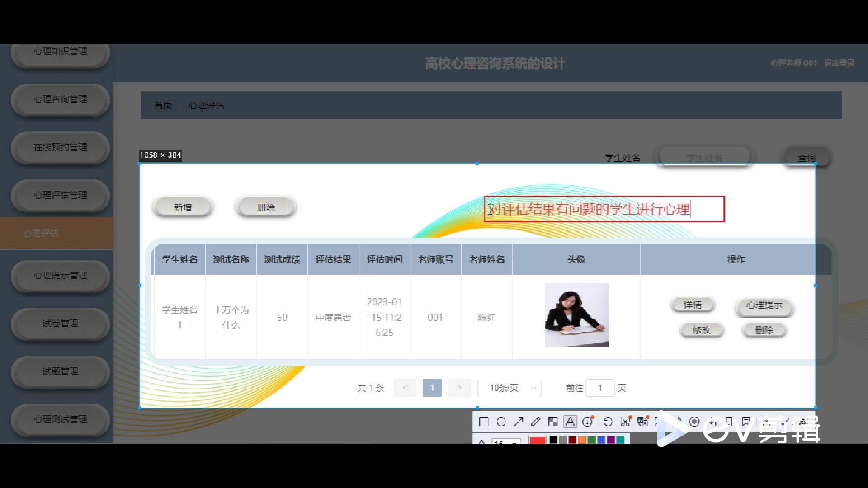Select the text annotation tool
This screenshot has height=488, width=868.
(x=571, y=422)
